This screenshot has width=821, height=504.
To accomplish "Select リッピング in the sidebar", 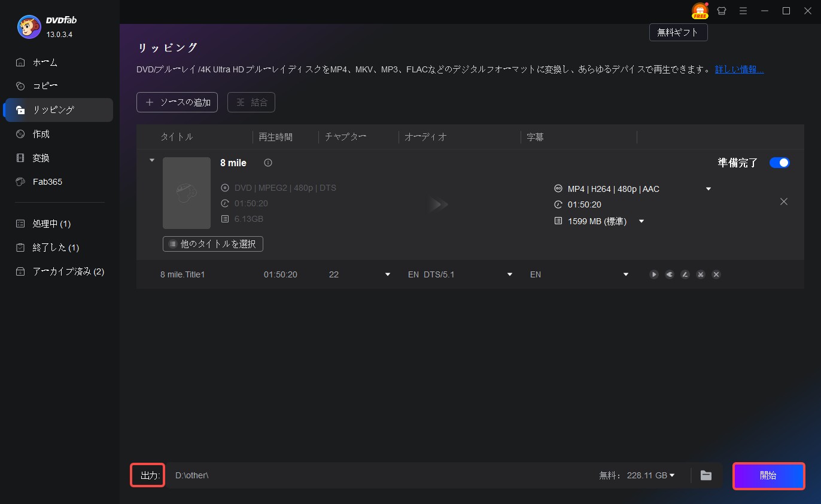I will [58, 110].
